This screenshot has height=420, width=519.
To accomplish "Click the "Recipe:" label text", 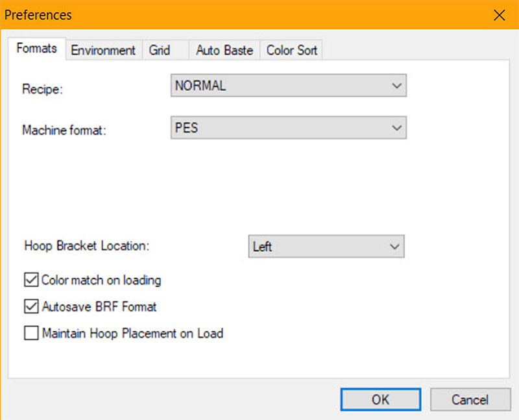I will pos(43,90).
